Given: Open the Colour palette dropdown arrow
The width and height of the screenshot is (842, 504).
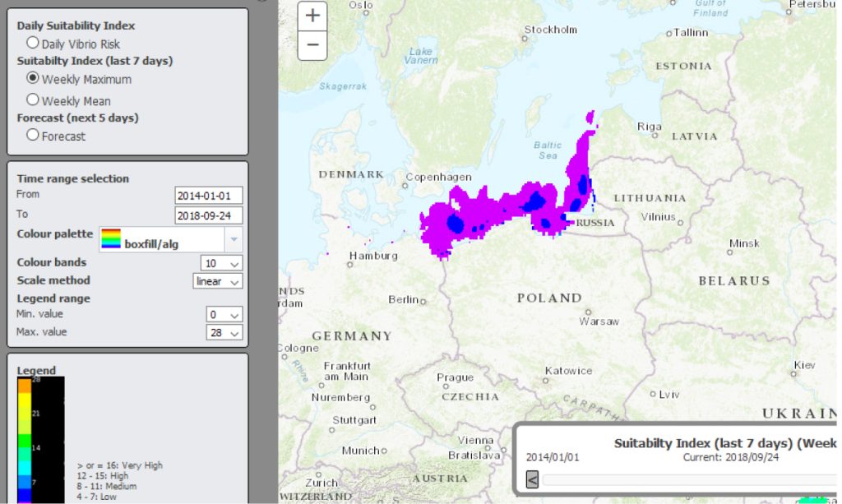Looking at the screenshot, I should point(234,239).
